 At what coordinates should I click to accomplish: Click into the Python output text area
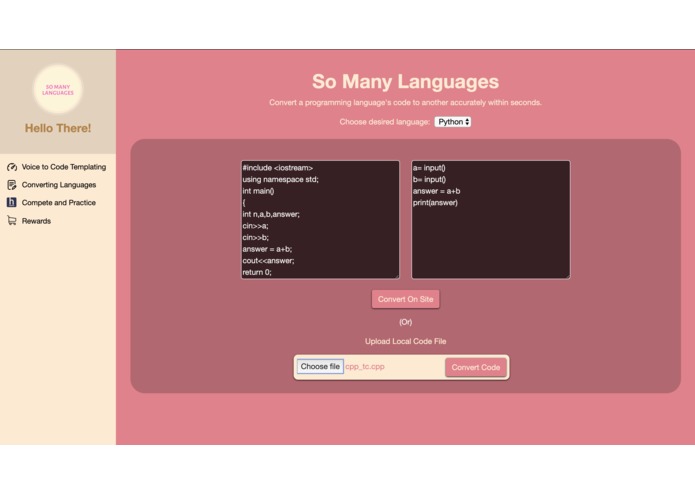coord(491,220)
